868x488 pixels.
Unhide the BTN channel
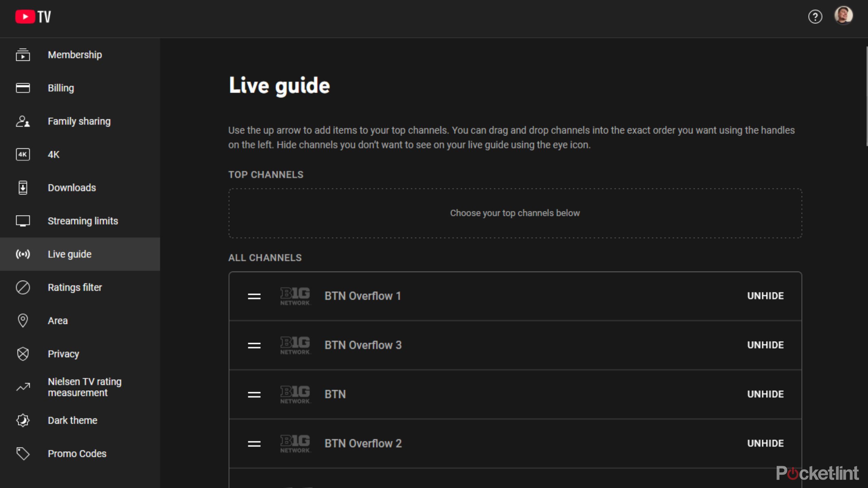pyautogui.click(x=765, y=394)
